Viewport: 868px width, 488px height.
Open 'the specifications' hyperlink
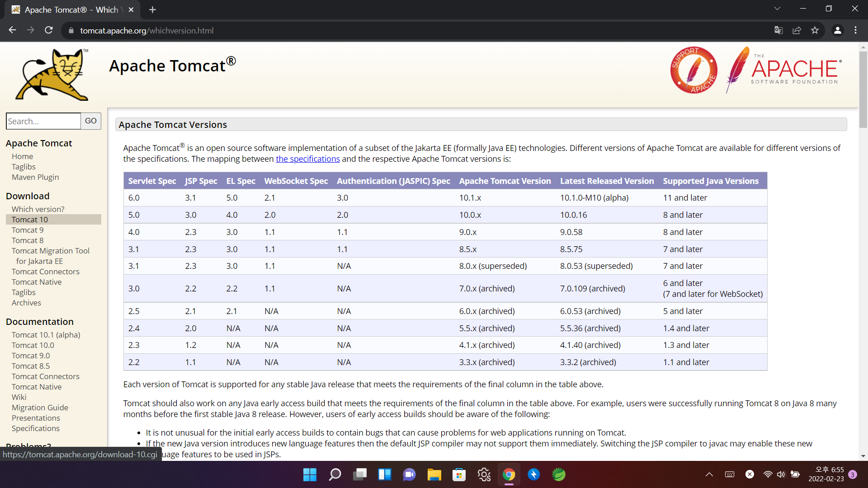[x=307, y=159]
